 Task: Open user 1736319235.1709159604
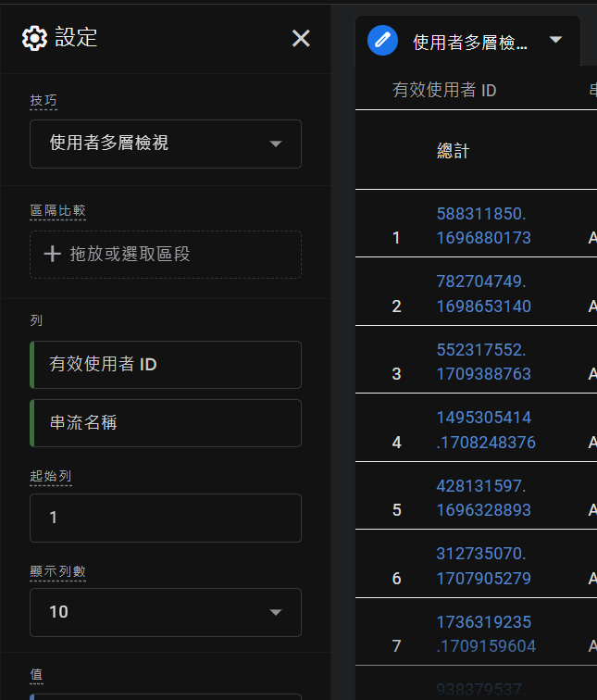coord(485,634)
